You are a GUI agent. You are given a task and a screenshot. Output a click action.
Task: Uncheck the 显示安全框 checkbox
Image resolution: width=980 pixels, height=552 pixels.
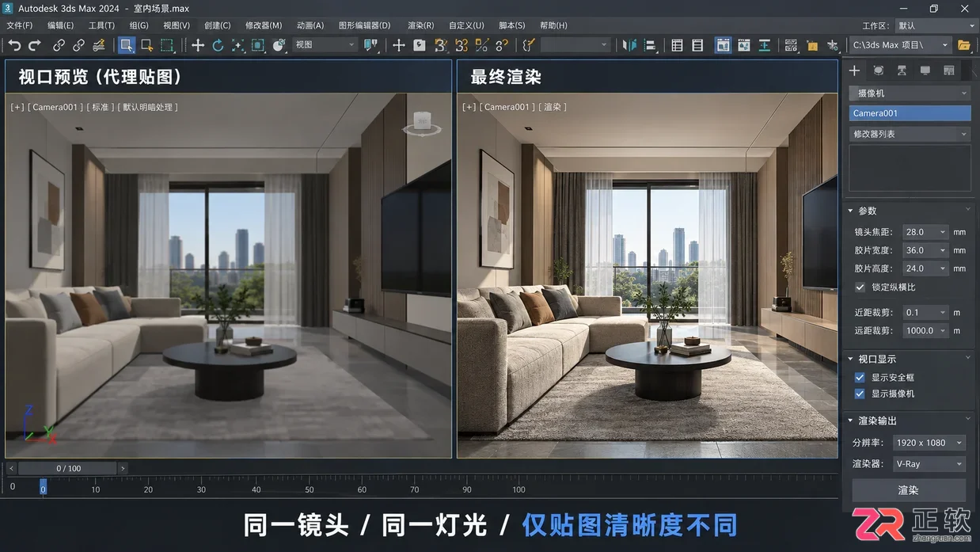(x=860, y=378)
